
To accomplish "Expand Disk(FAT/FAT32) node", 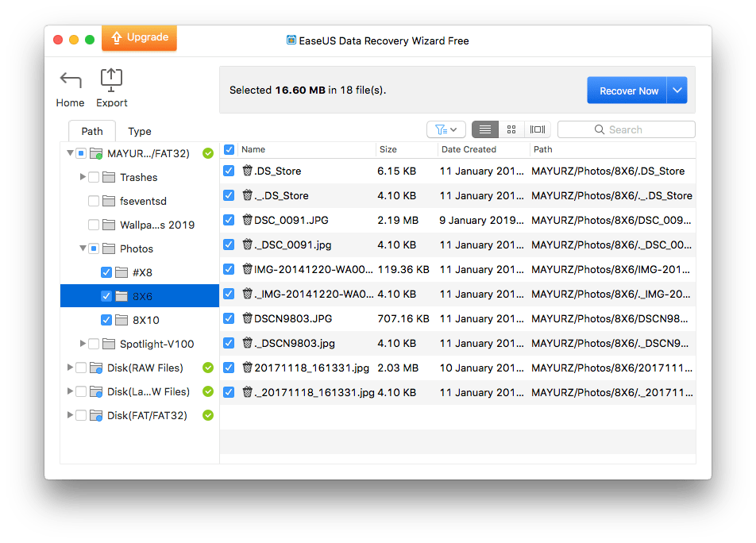I will (70, 415).
